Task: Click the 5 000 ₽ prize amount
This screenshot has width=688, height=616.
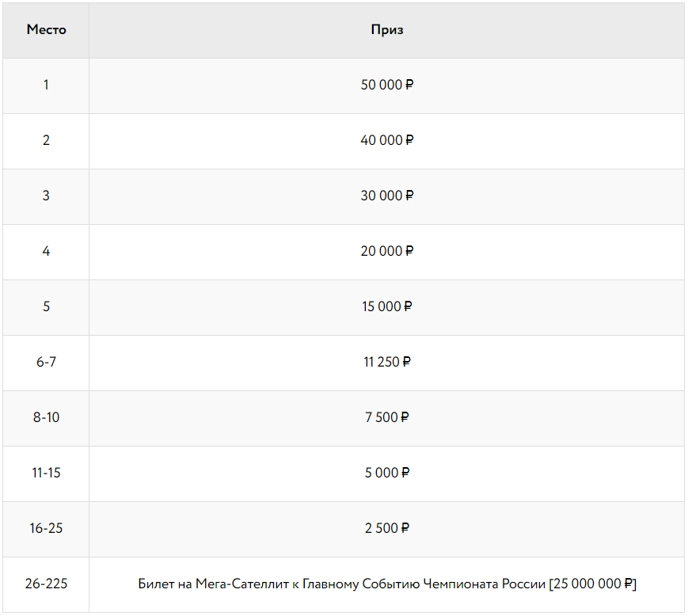Action: click(x=386, y=473)
